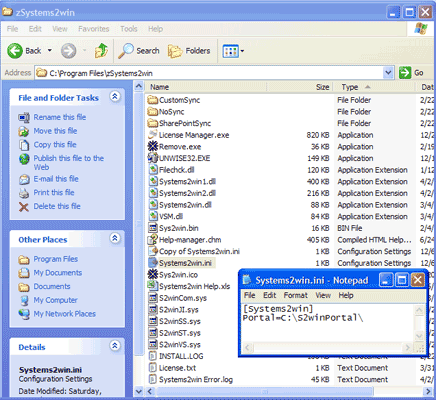Collapse the Other Places panel
The height and width of the screenshot is (400, 436).
pyautogui.click(x=115, y=238)
